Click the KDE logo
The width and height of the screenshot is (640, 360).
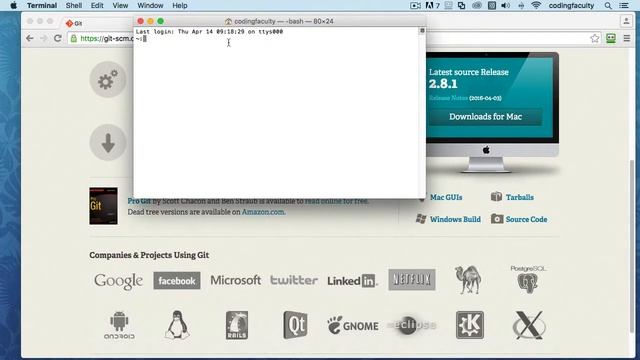(470, 325)
